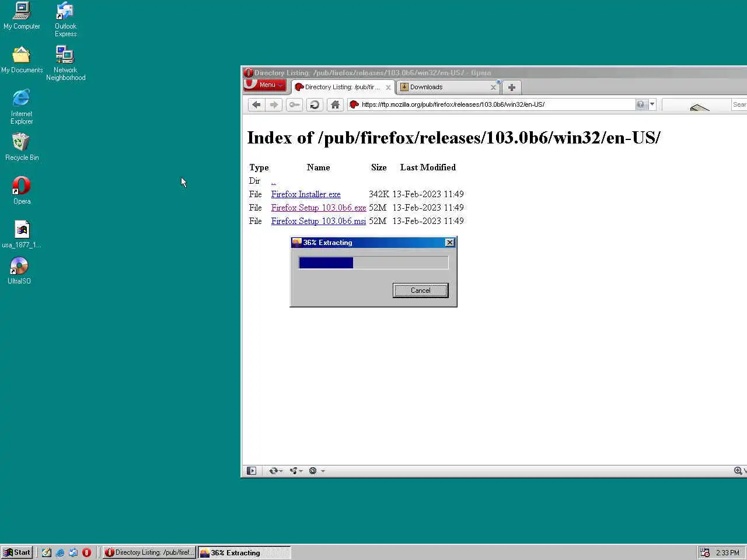Toggle Opera's panel sidebar in the status bar

click(252, 471)
